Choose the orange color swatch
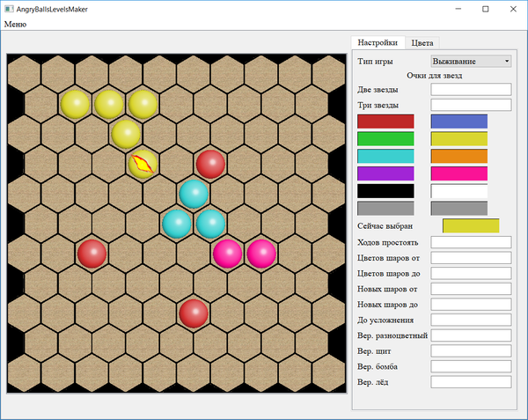Screen dimensions: 528x420 click(x=458, y=156)
